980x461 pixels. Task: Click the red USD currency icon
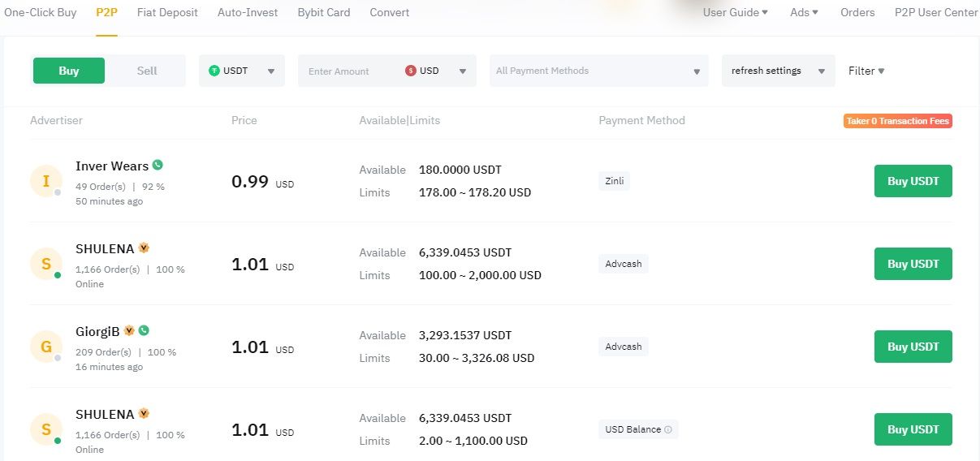[x=411, y=71]
